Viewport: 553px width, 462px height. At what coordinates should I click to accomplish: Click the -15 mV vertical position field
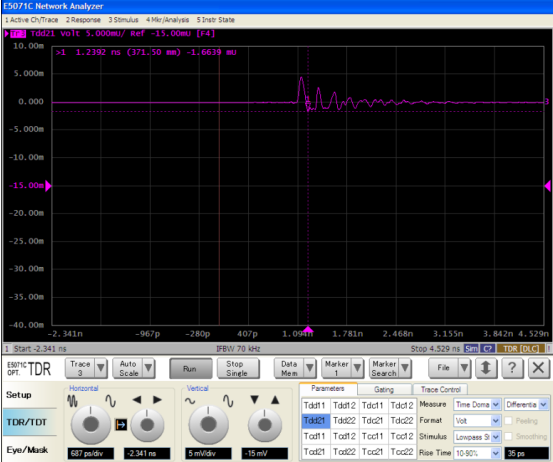click(265, 453)
